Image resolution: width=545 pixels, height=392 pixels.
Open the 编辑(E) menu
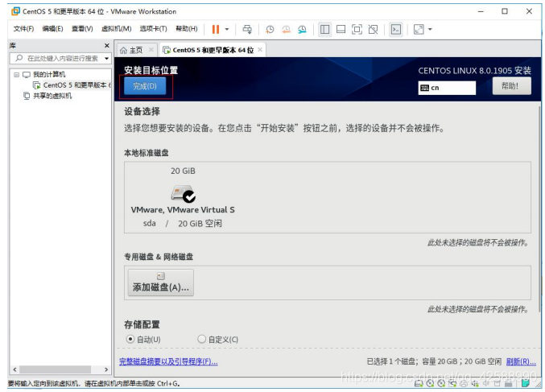52,28
